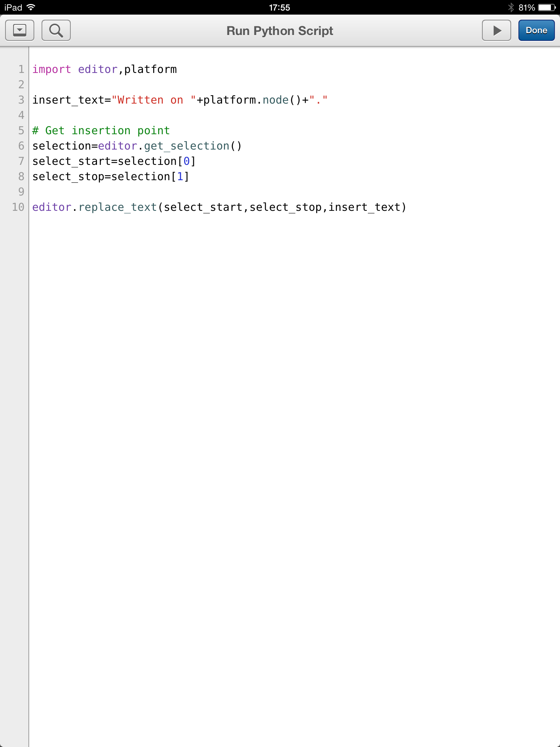Click the index 0 in select_start line
560x747 pixels.
click(x=187, y=161)
